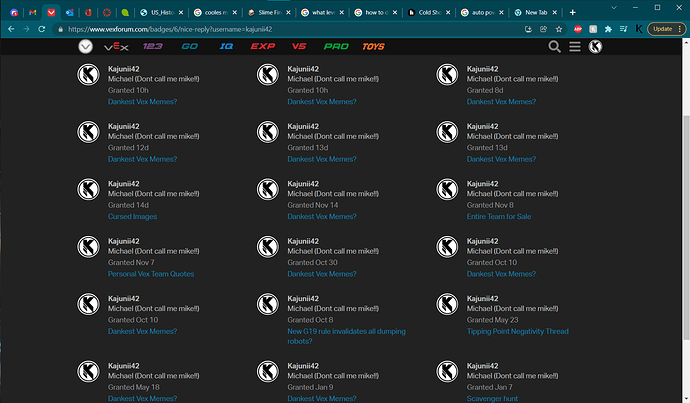Go to the VEX V5 section logo

[299, 46]
